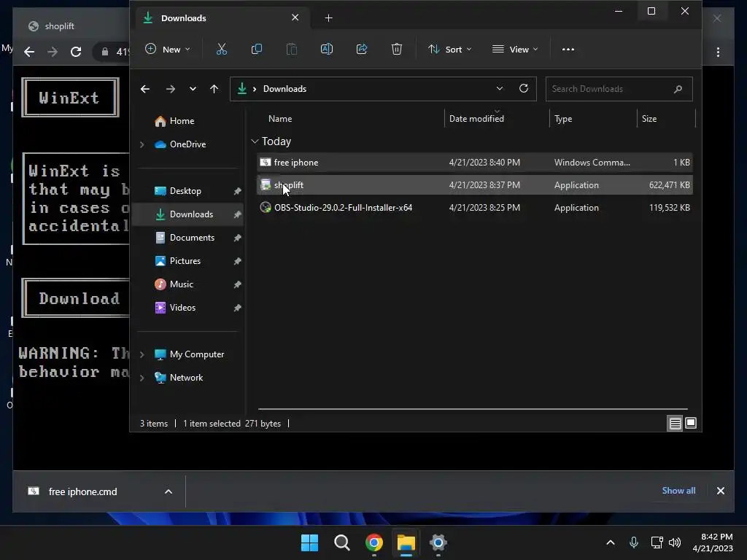The image size is (747, 560).
Task: Close the Downloads tab
Action: point(295,17)
